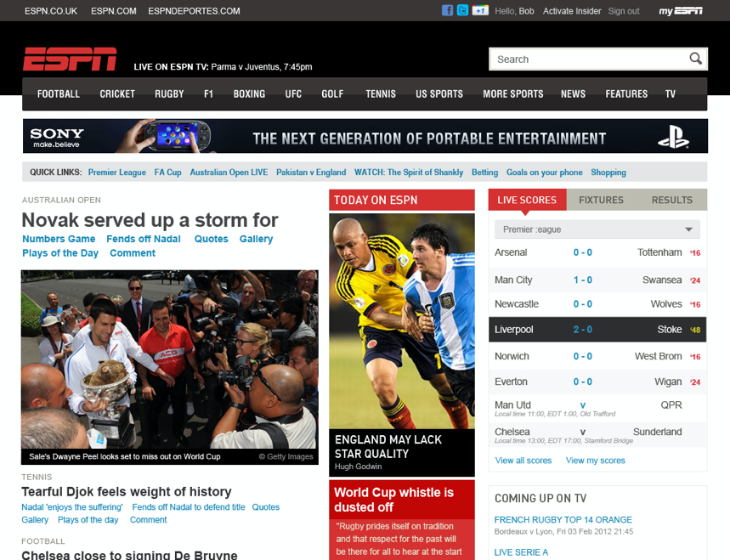The height and width of the screenshot is (560, 730).
Task: Click View all scores link
Action: click(x=523, y=461)
